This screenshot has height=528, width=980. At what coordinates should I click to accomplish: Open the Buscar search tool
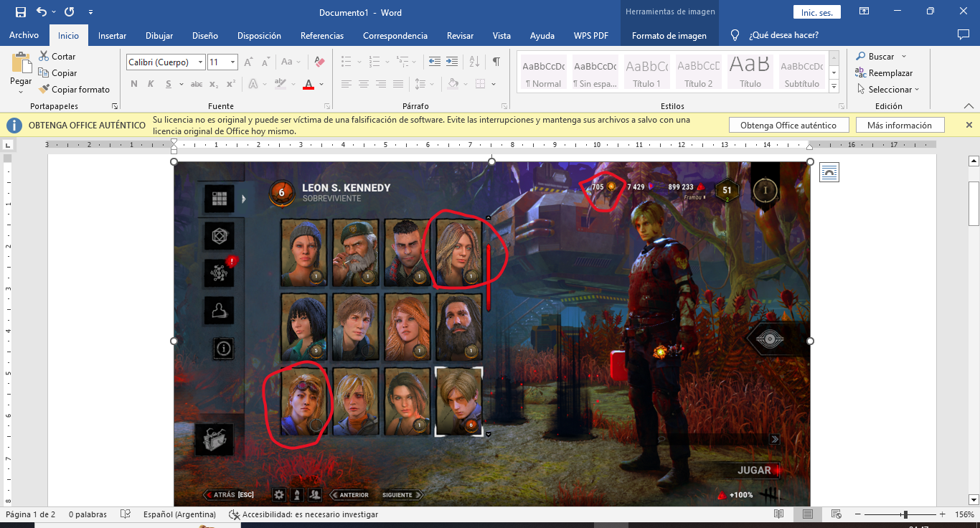(875, 56)
